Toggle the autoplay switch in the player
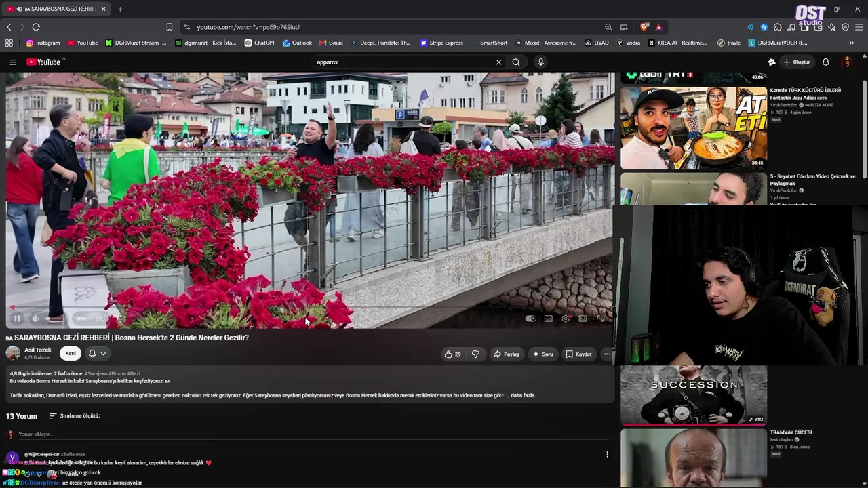868x488 pixels. [530, 319]
